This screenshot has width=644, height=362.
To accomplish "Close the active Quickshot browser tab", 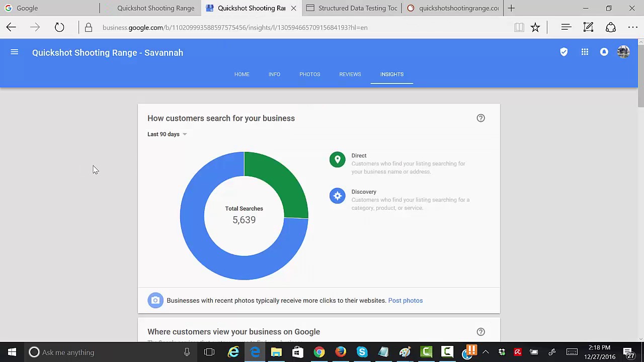I will (x=293, y=8).
